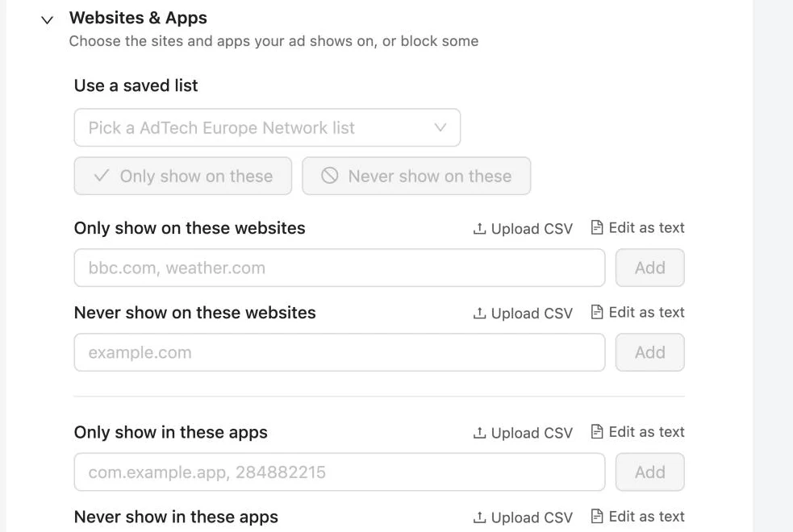This screenshot has height=532, width=793.
Task: Open the Pick a AdTech Europe Network list dropdown
Action: coord(267,128)
